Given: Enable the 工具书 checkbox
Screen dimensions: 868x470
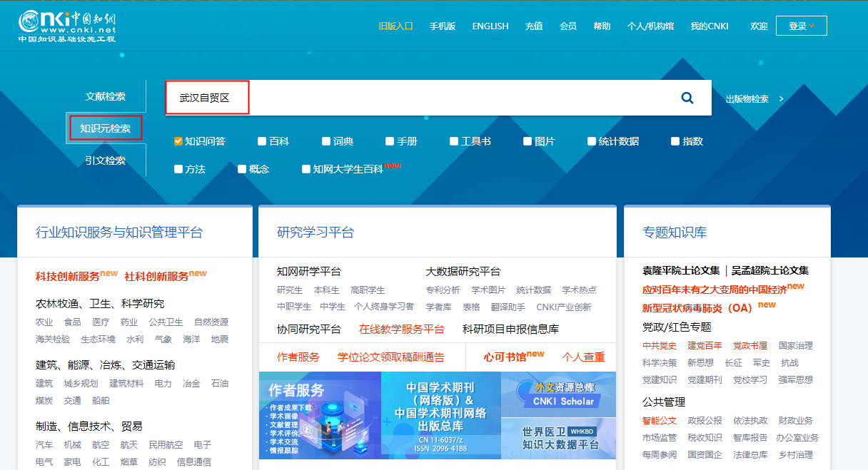Looking at the screenshot, I should [x=454, y=141].
